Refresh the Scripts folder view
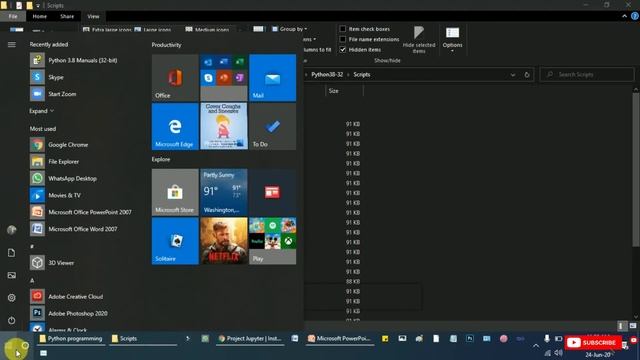This screenshot has height=360, width=640. coord(527,75)
